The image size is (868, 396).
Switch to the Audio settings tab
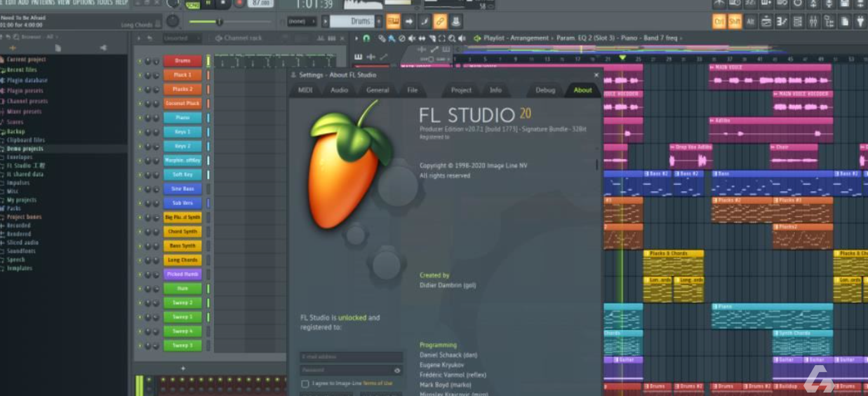[x=339, y=90]
